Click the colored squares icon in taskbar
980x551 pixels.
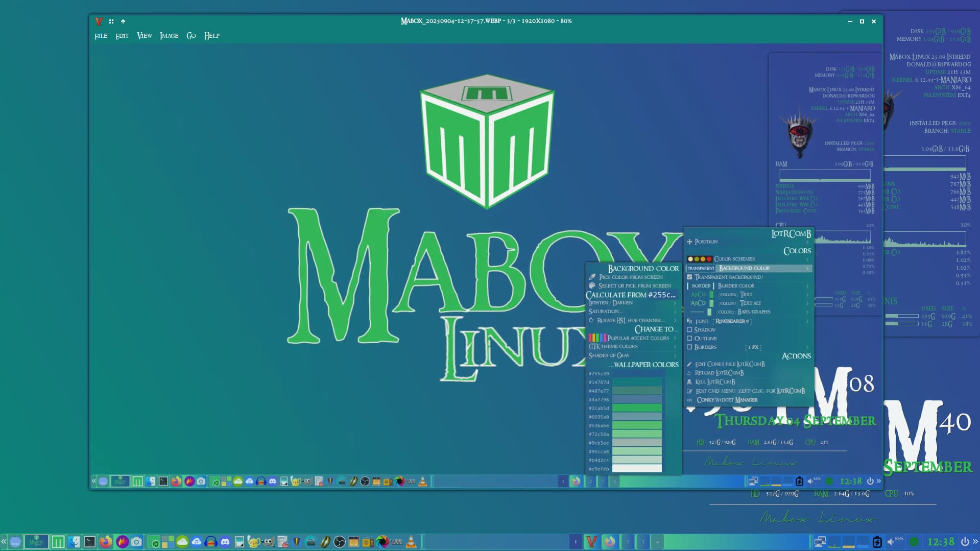(168, 542)
